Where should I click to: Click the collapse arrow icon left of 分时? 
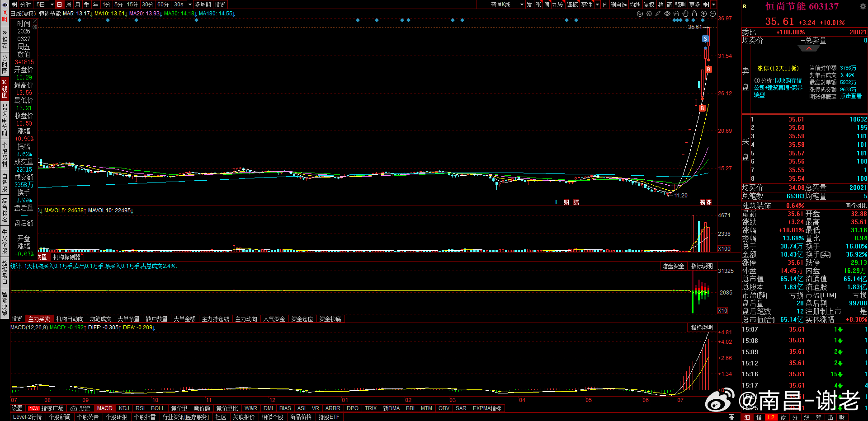pyautogui.click(x=14, y=5)
